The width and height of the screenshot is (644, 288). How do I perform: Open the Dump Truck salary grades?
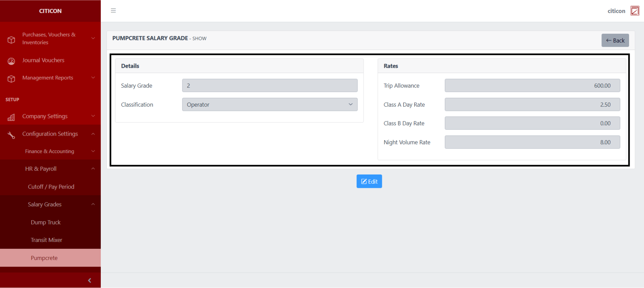pos(46,222)
